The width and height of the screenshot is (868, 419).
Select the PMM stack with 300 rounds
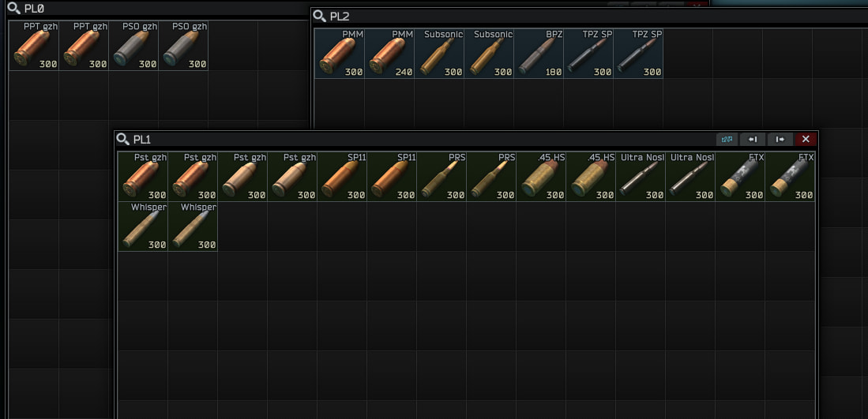pos(340,54)
